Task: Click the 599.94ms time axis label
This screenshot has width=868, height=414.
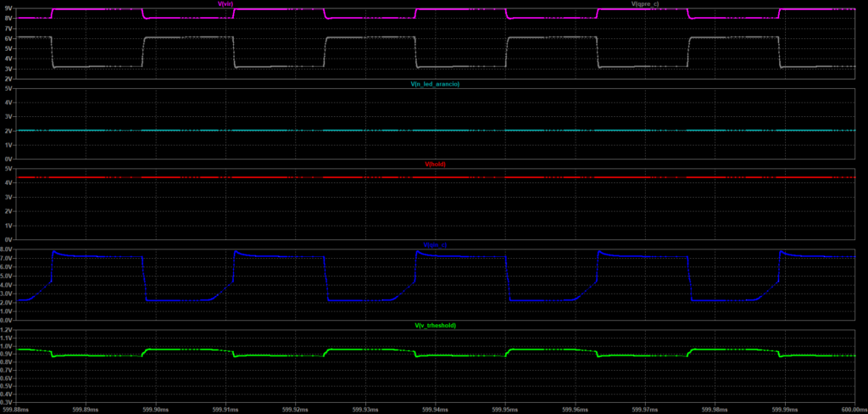Action: [x=435, y=409]
